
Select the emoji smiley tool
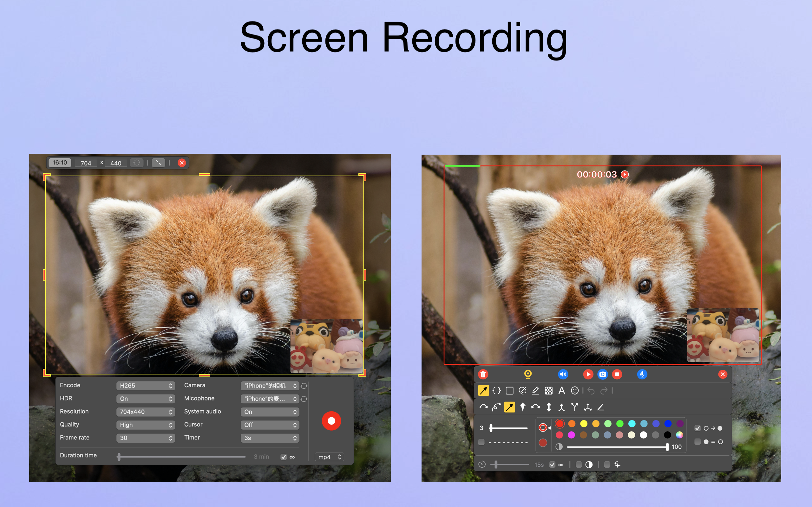tap(574, 391)
